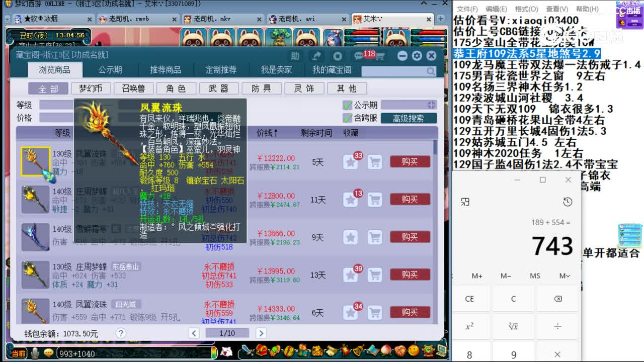Select the 灵饰 category filter
Image resolution: width=644 pixels, height=362 pixels.
[304, 88]
